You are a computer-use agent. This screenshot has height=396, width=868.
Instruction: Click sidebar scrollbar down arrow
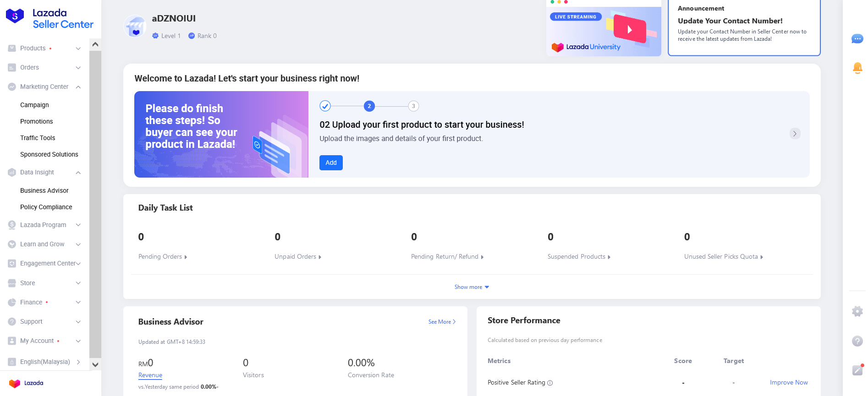coord(95,365)
